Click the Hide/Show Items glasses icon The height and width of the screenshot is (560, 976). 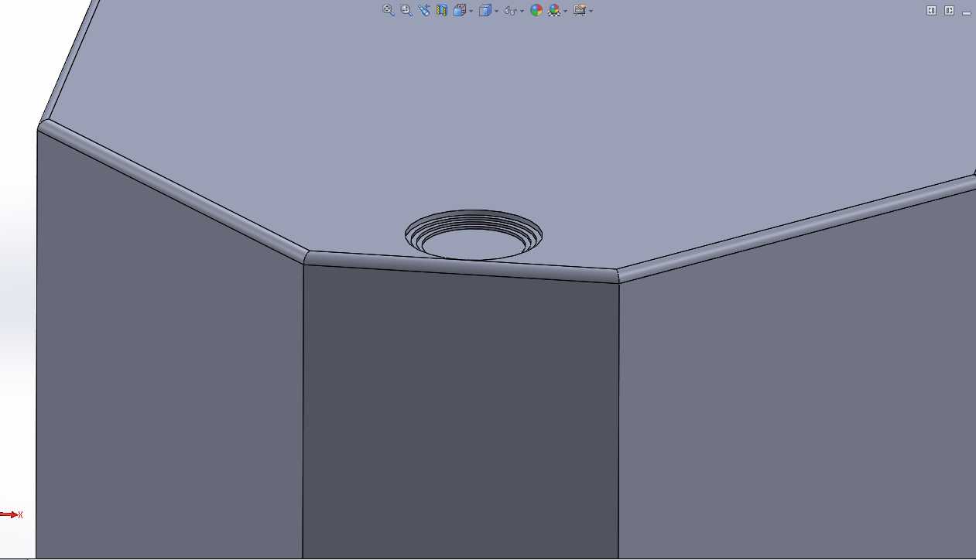click(x=510, y=11)
